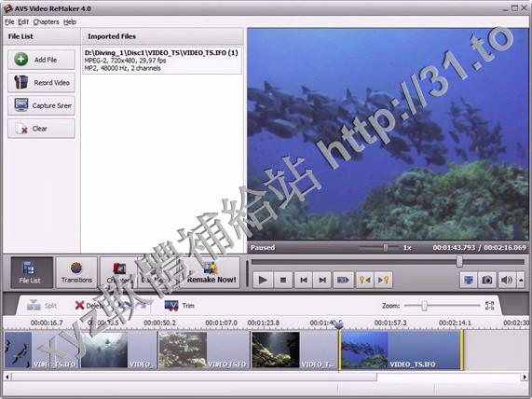Viewport: 532px width, 399px height.
Task: Click the 00:01:57.3 ruler mark
Action: coord(390,323)
